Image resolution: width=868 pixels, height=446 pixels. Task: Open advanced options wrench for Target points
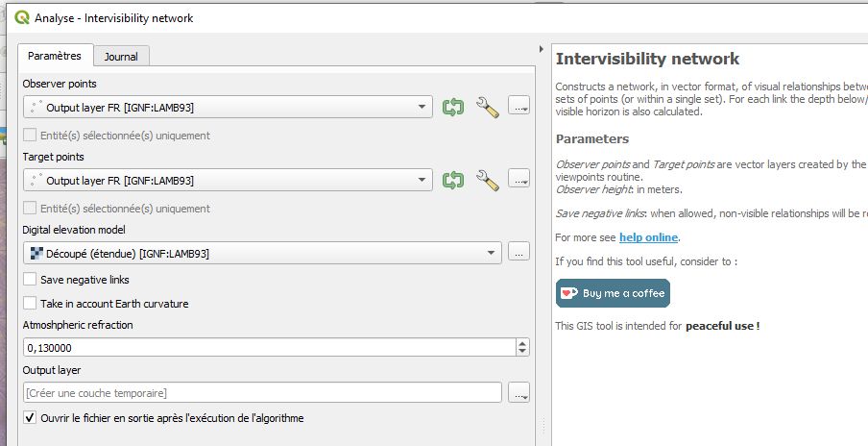pyautogui.click(x=488, y=180)
